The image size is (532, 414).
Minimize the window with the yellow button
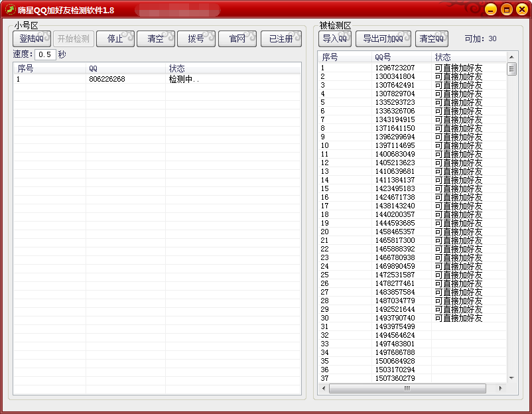(x=491, y=9)
